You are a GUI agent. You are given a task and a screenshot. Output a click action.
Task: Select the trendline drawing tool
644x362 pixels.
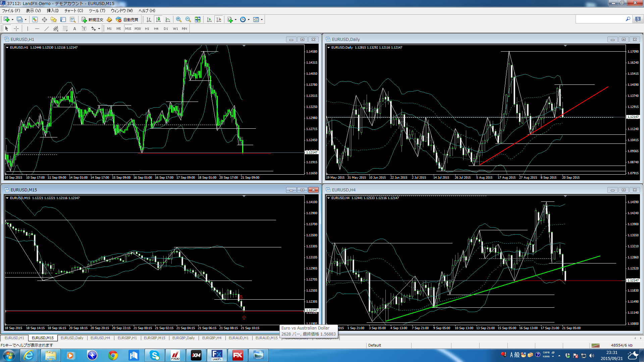click(47, 29)
